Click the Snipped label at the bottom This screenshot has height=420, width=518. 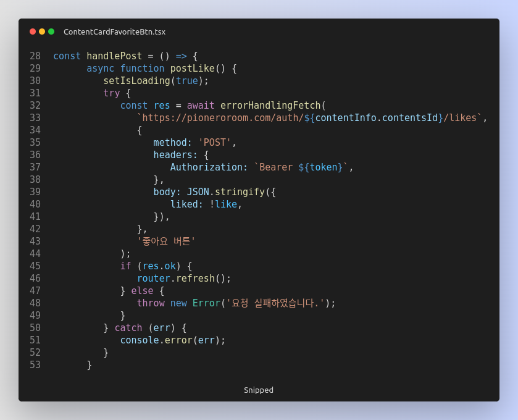259,390
